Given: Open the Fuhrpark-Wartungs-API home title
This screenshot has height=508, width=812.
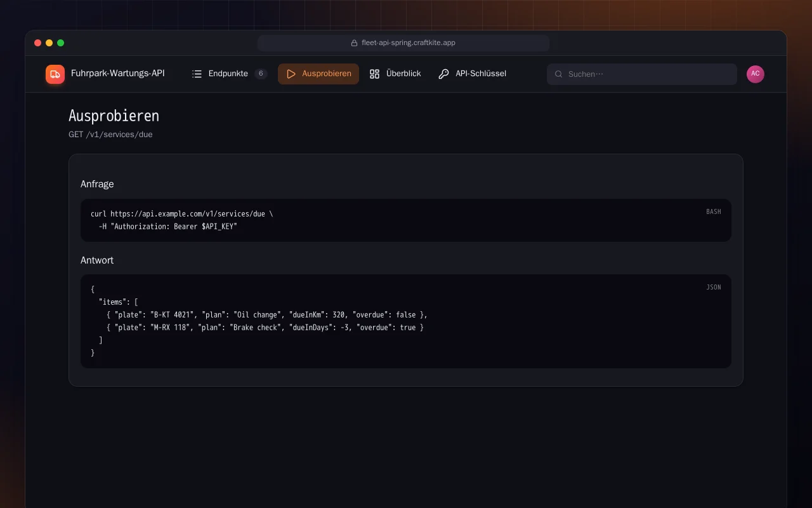Looking at the screenshot, I should tap(118, 74).
